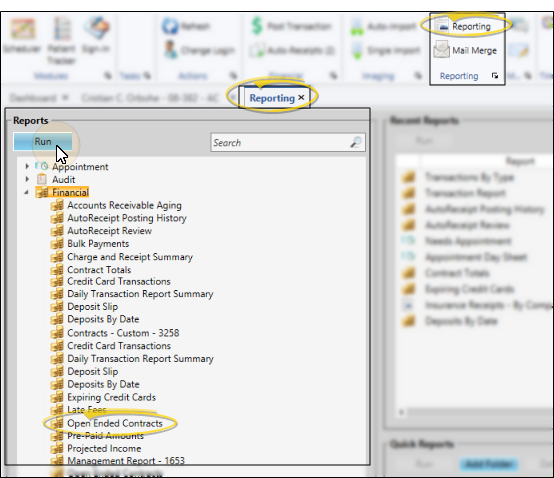Expand the Audit tree node

coord(27,179)
